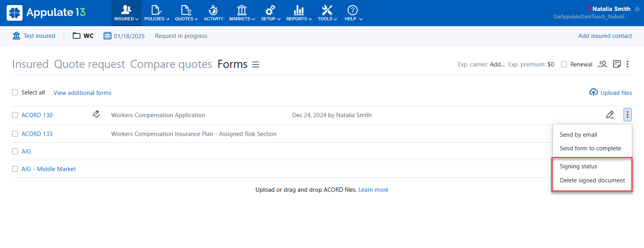
Task: Choose Delete signed document menu option
Action: (x=592, y=180)
